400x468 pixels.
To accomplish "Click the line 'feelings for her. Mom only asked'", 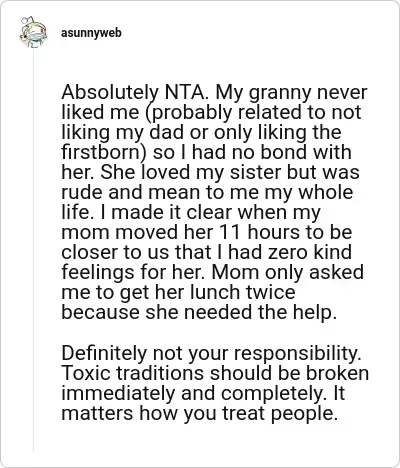I will (x=212, y=272).
